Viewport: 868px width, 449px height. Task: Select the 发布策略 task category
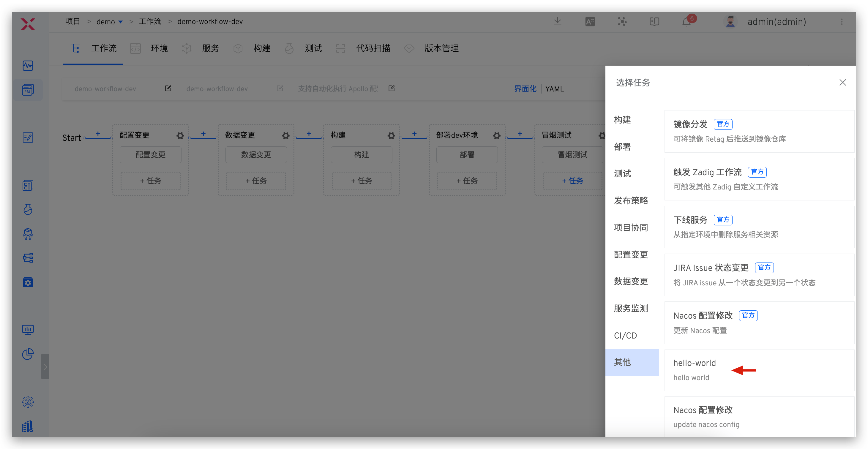tap(631, 200)
